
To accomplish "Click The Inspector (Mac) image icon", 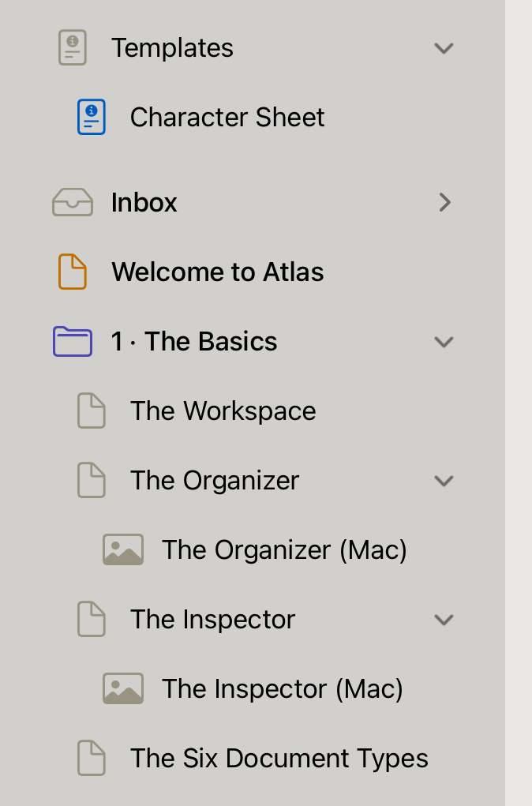I will (x=123, y=688).
